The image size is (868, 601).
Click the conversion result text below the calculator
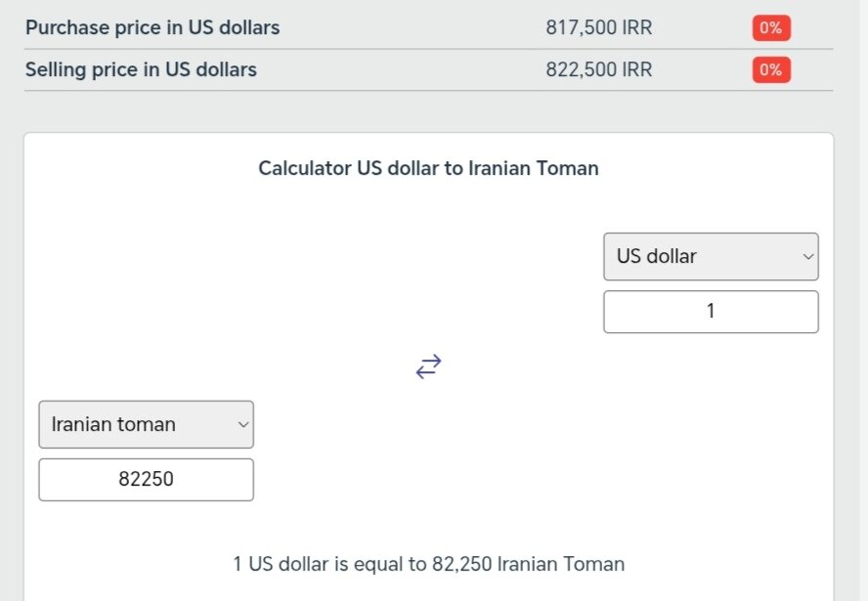[x=427, y=564]
